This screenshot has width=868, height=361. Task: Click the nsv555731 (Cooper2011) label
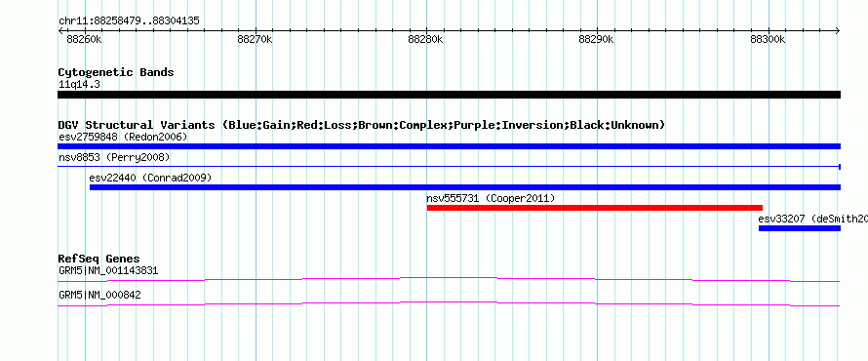491,198
